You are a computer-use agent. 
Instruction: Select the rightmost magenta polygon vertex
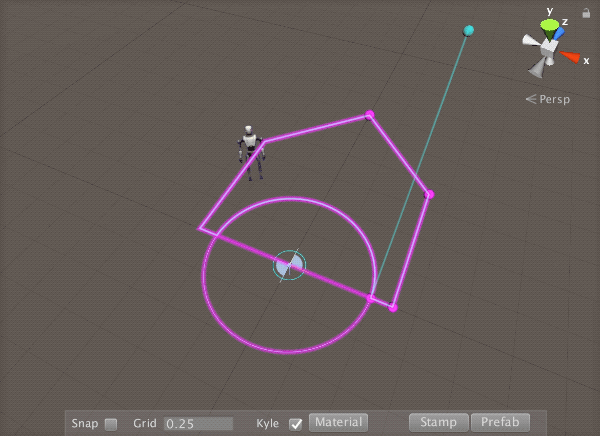[429, 194]
